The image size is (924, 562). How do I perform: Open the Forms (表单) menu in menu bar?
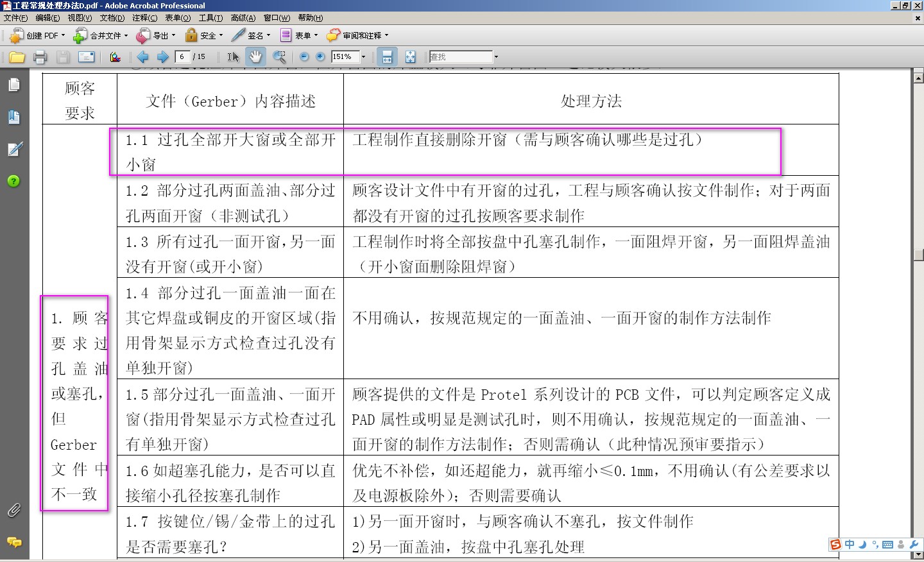click(178, 18)
